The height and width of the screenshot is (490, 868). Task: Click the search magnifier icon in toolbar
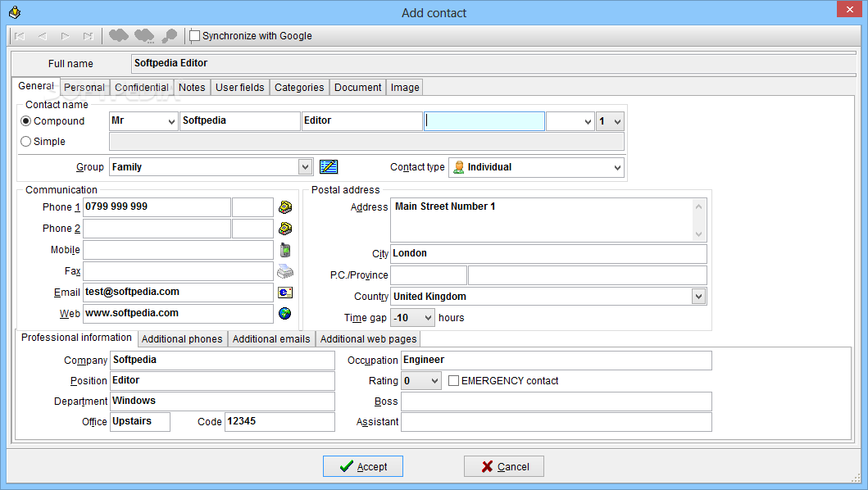coord(169,36)
